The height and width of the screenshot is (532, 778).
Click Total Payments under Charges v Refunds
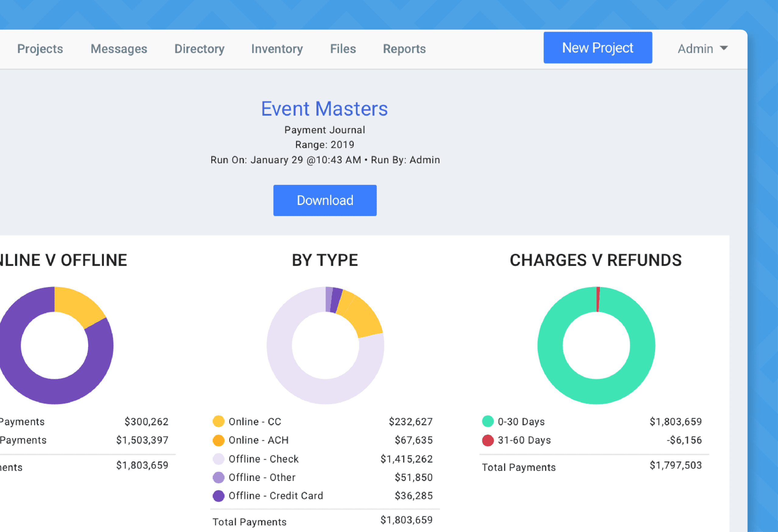coord(519,467)
